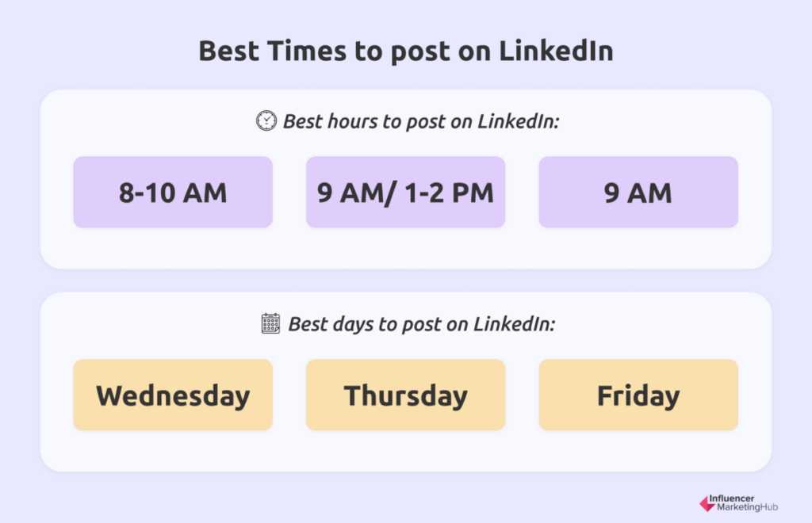Click the Best hours to post heading
The width and height of the screenshot is (812, 523).
pos(421,121)
